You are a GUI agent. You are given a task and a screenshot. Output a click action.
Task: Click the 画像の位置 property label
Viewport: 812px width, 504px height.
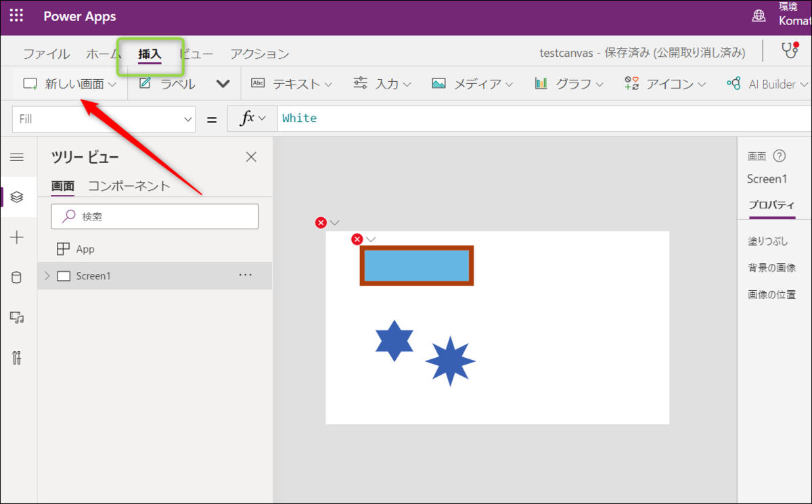coord(771,295)
